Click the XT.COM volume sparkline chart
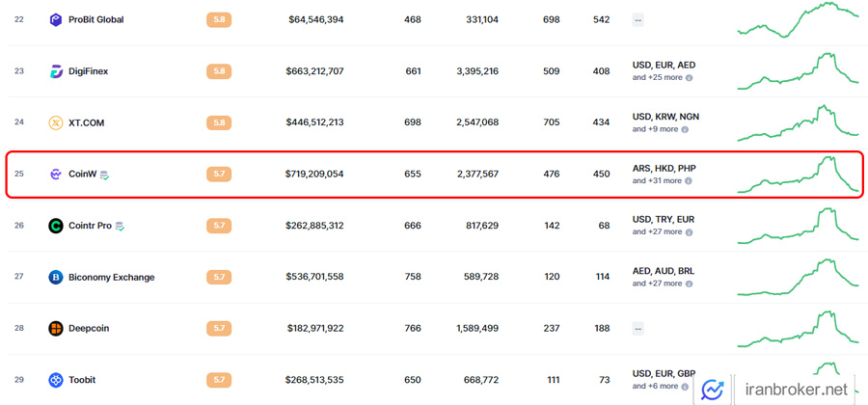The height and width of the screenshot is (405, 868). 798,122
